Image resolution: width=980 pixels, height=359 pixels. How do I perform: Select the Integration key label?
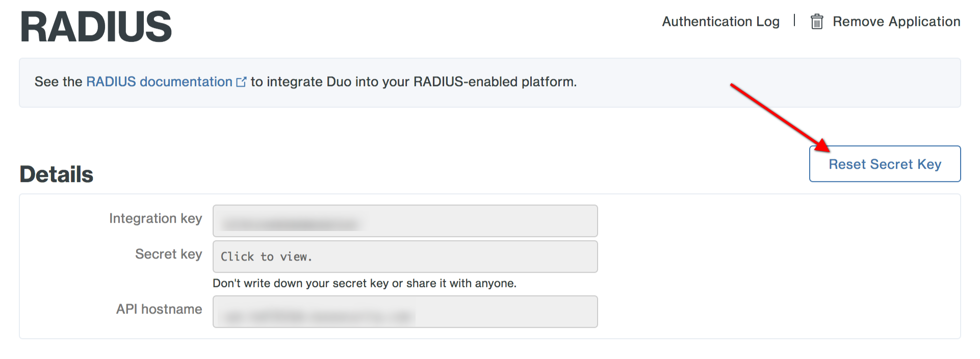[156, 218]
